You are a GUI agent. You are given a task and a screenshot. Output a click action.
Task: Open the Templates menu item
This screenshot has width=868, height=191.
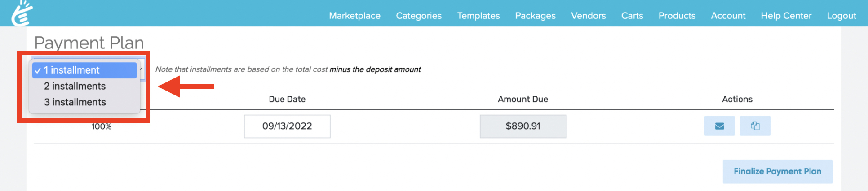478,16
